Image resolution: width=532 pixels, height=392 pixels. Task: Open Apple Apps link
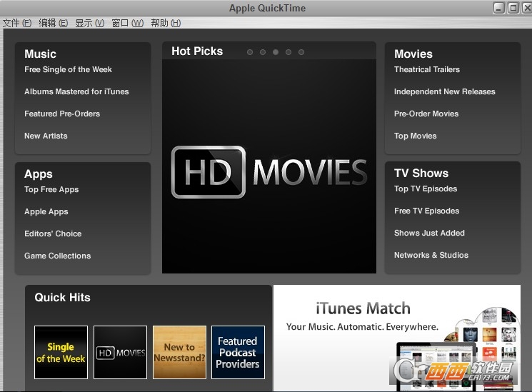46,211
